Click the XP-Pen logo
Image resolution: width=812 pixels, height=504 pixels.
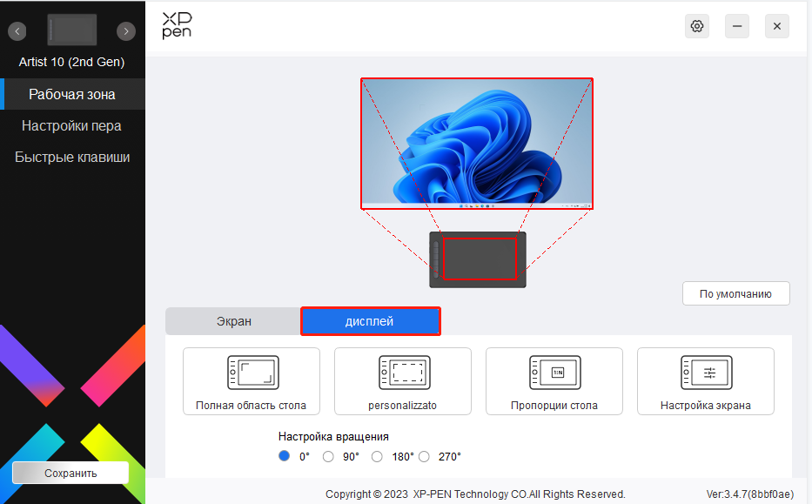(177, 26)
